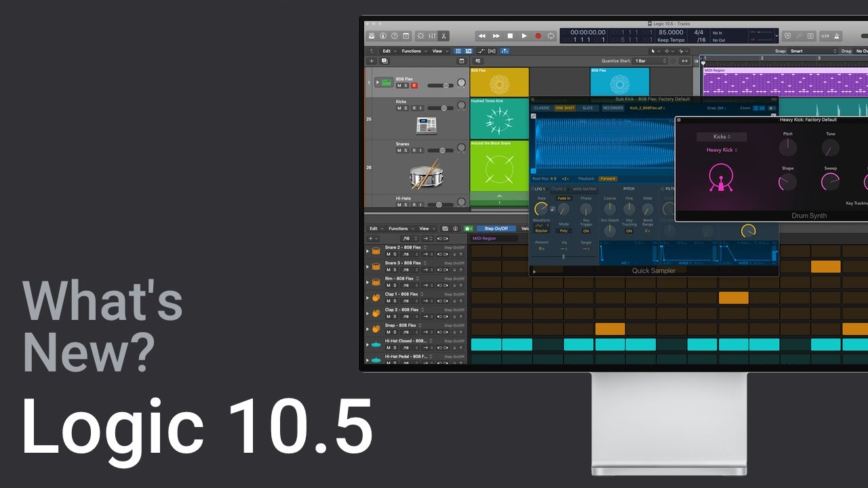The width and height of the screenshot is (868, 488).
Task: Click the Hi-Hat Closed row cymbal icon
Action: (376, 344)
